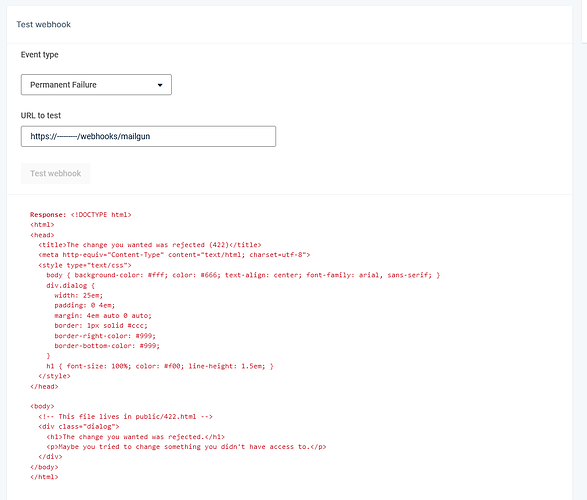
Task: Click the paragraph Maybe you tried line
Action: point(186,446)
